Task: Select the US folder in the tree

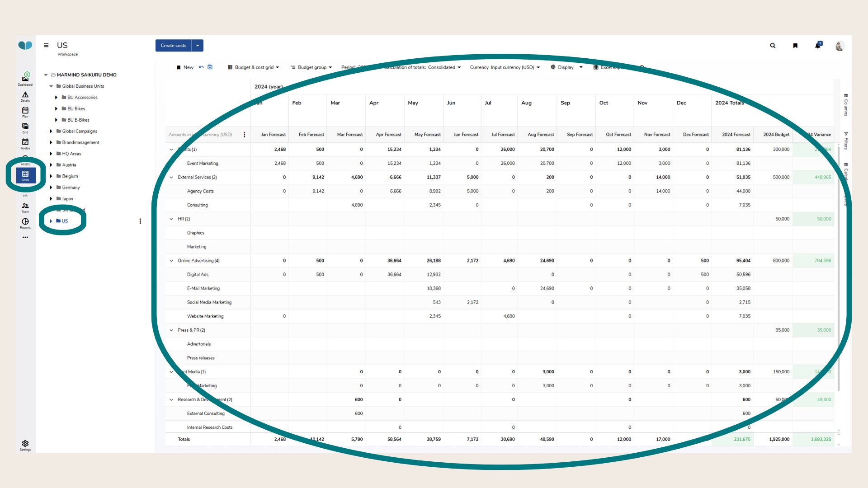Action: pyautogui.click(x=65, y=221)
